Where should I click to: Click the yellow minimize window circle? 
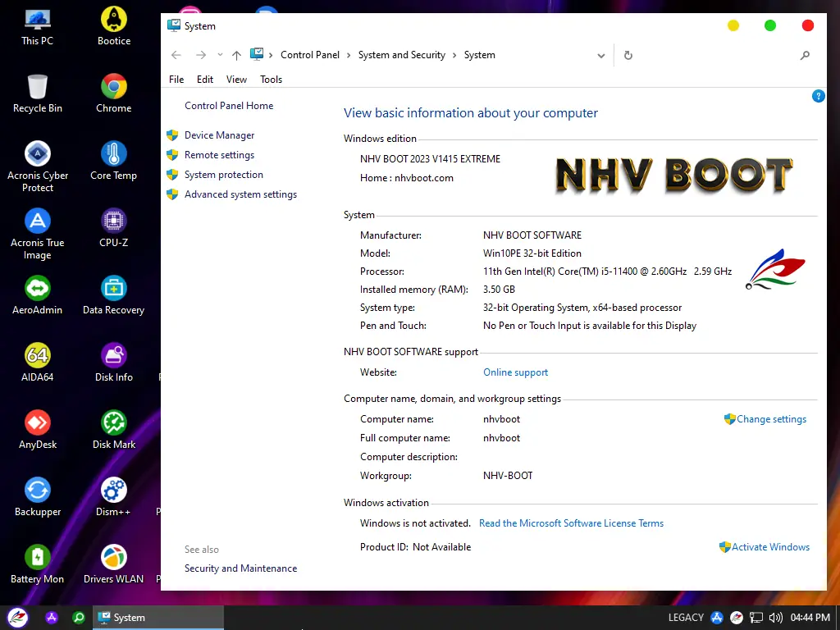733,25
